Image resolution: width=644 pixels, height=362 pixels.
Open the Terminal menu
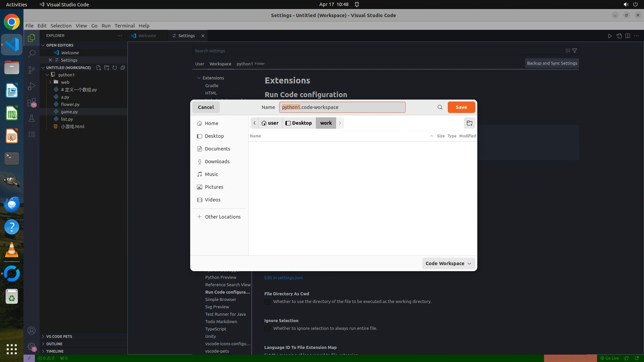pos(124,26)
